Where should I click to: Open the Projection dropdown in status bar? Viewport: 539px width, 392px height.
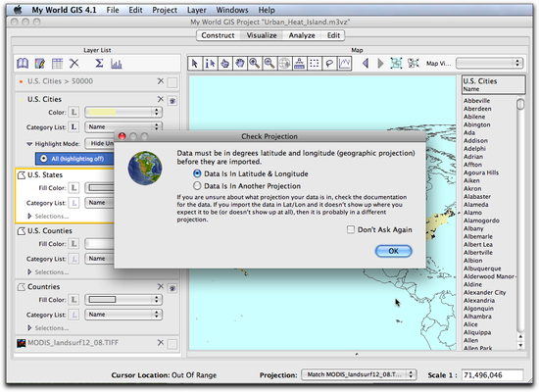tap(359, 374)
